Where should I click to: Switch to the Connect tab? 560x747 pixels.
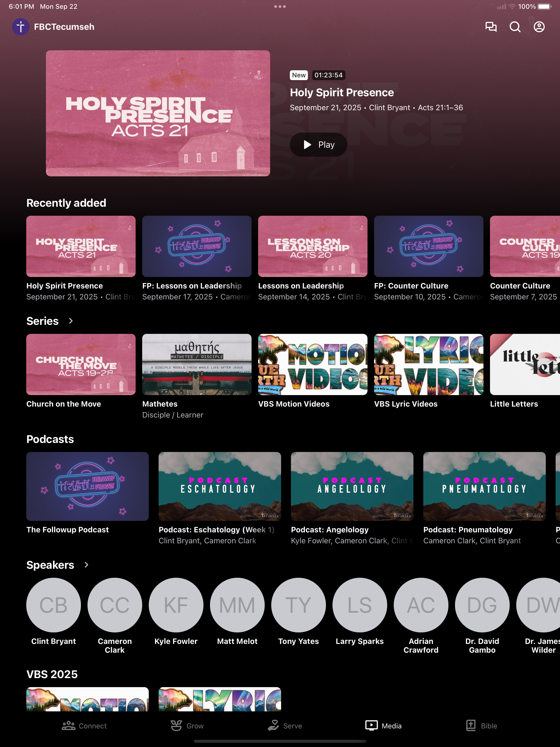[84, 726]
